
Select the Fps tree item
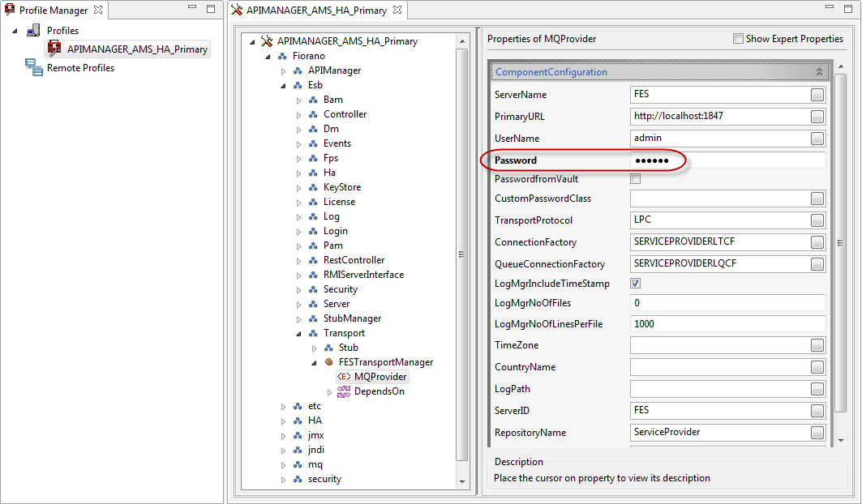[331, 158]
